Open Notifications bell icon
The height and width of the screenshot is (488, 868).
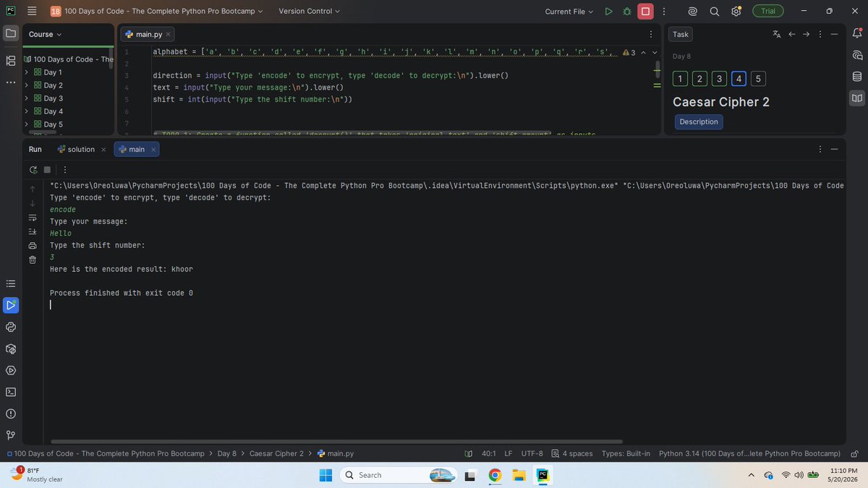pyautogui.click(x=857, y=34)
